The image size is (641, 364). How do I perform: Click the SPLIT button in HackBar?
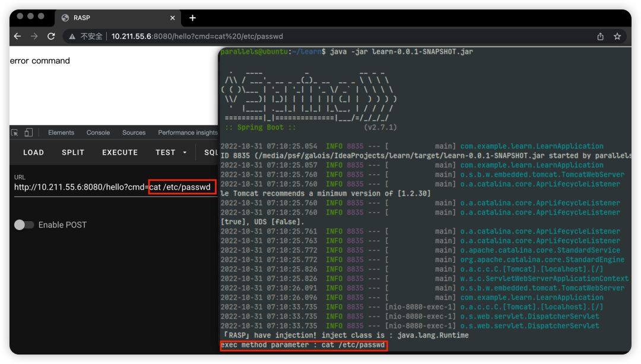click(73, 152)
